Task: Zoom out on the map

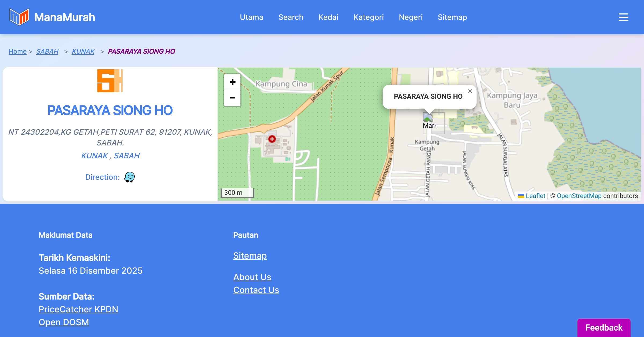Action: 232,98
